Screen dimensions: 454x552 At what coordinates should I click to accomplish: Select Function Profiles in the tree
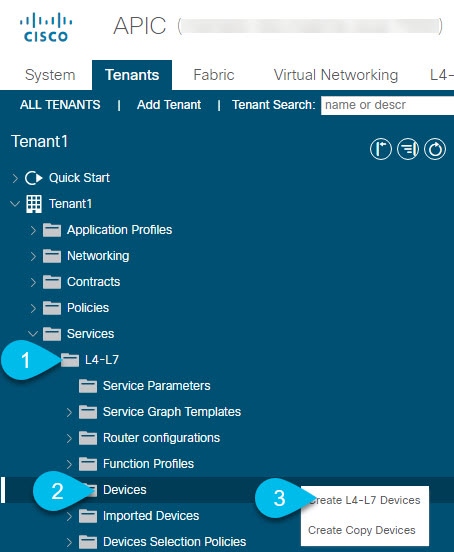click(x=148, y=464)
